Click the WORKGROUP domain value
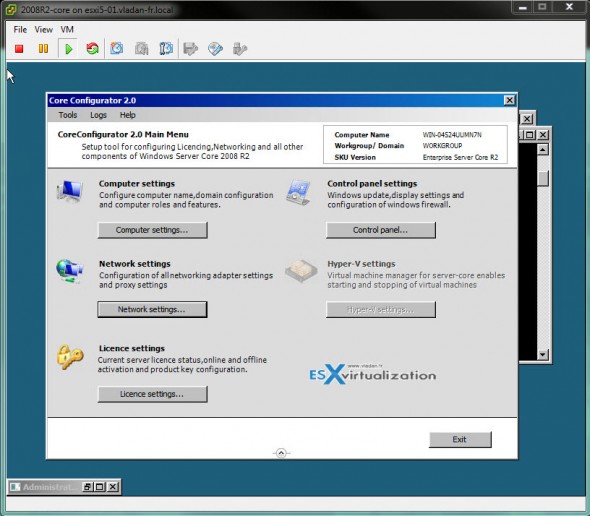The height and width of the screenshot is (516, 590). point(442,146)
